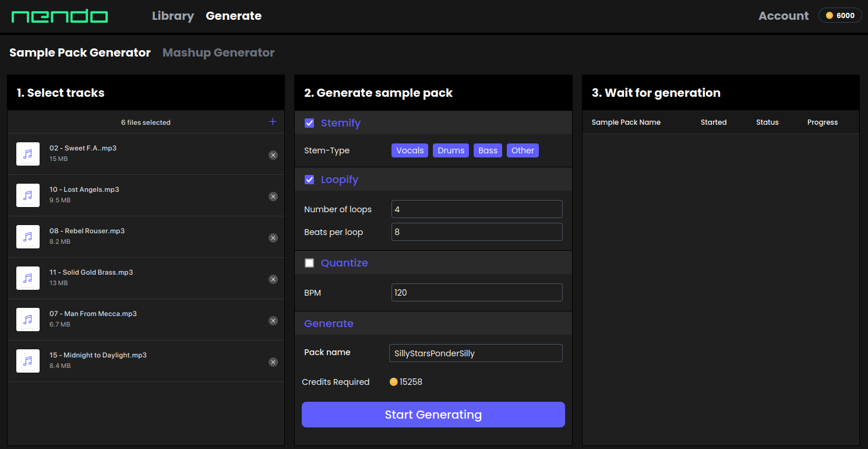
Task: Enable the Quantize checkbox
Action: 309,263
